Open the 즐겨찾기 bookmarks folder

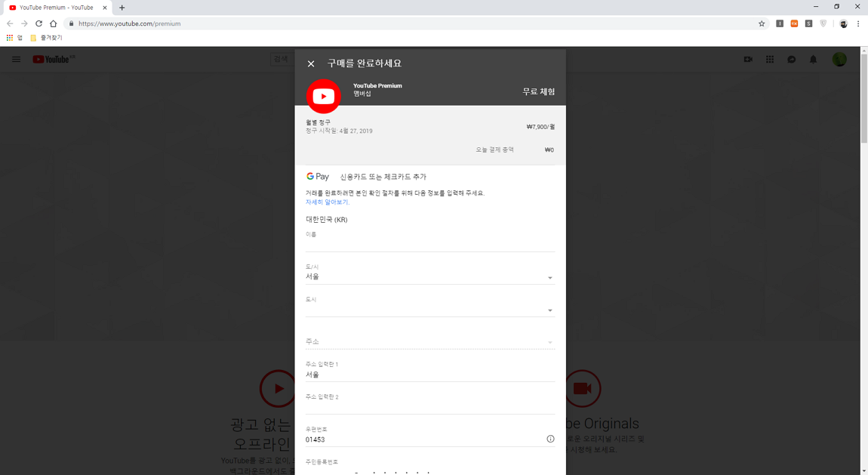point(47,38)
